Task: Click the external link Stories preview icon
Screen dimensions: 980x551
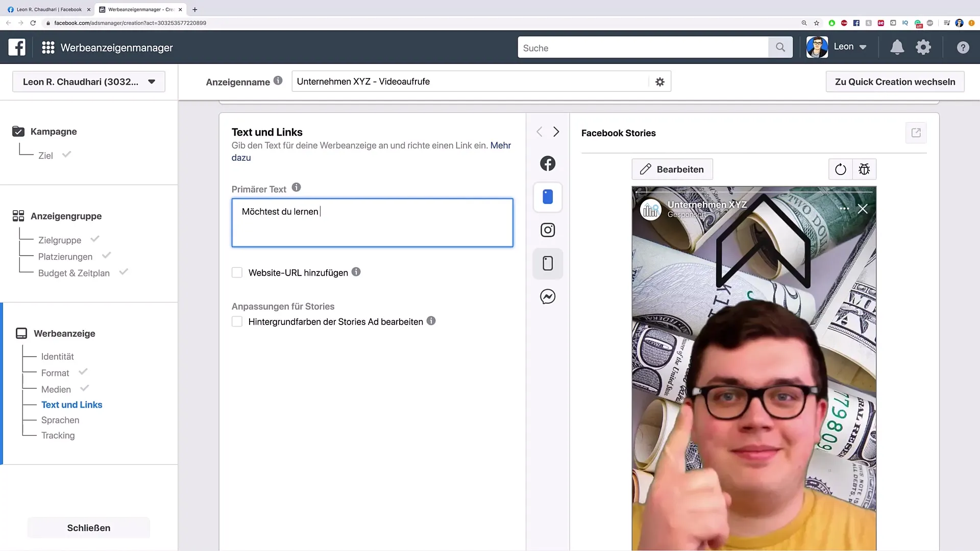Action: [x=916, y=133]
